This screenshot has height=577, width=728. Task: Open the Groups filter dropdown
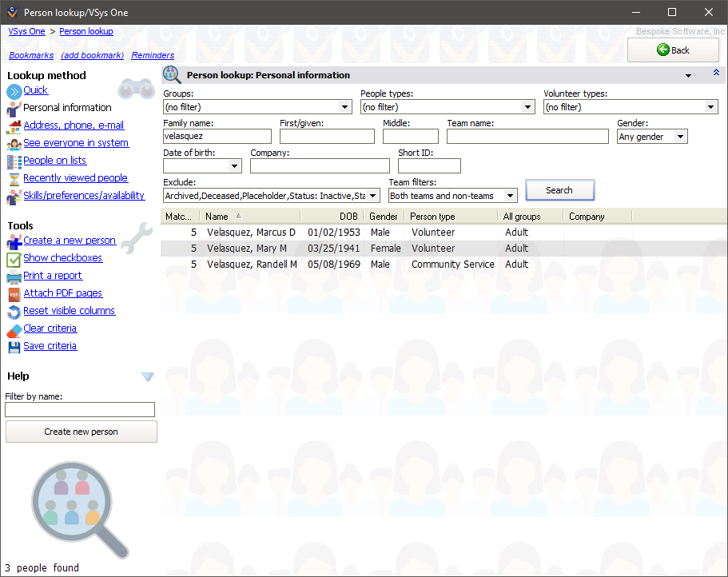[x=344, y=106]
